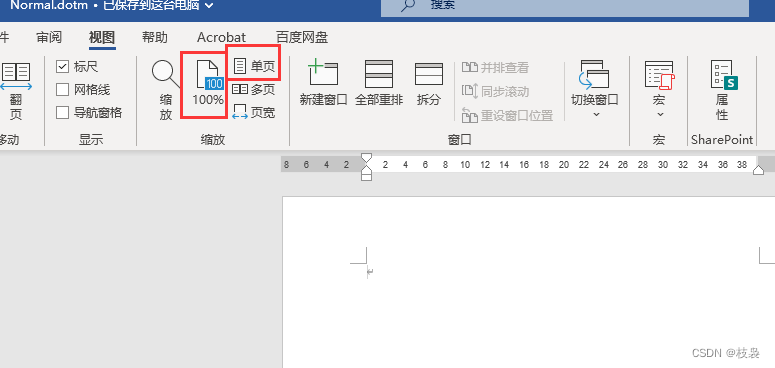Click into the blank document page
The width and height of the screenshot is (775, 368).
point(529,283)
